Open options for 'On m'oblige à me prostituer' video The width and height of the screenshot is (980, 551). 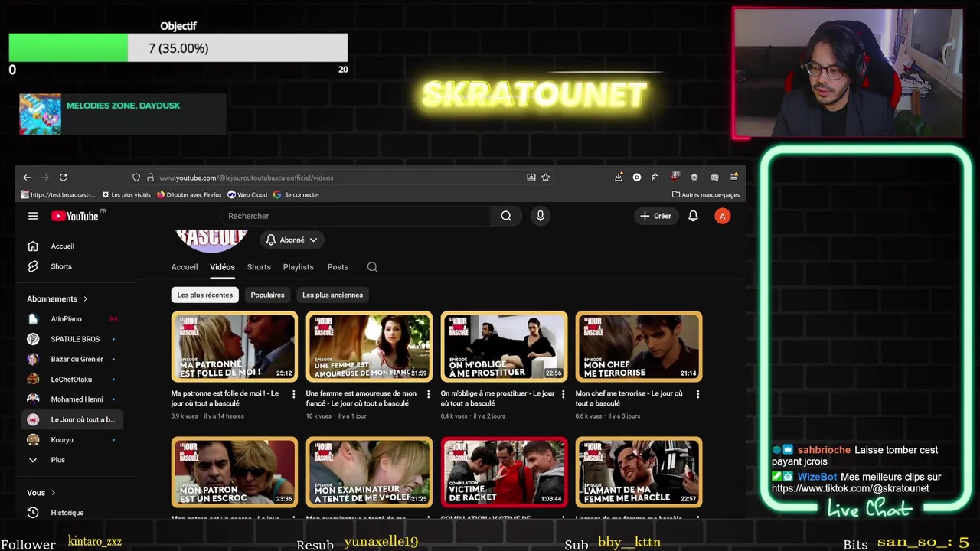[563, 394]
